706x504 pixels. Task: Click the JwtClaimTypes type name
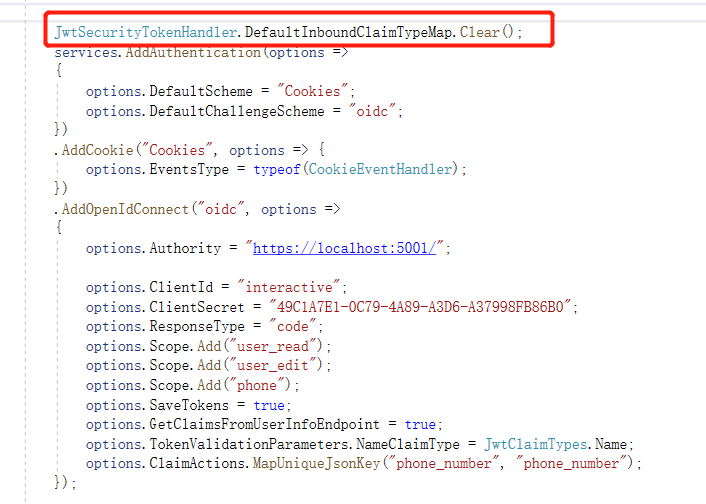point(536,444)
